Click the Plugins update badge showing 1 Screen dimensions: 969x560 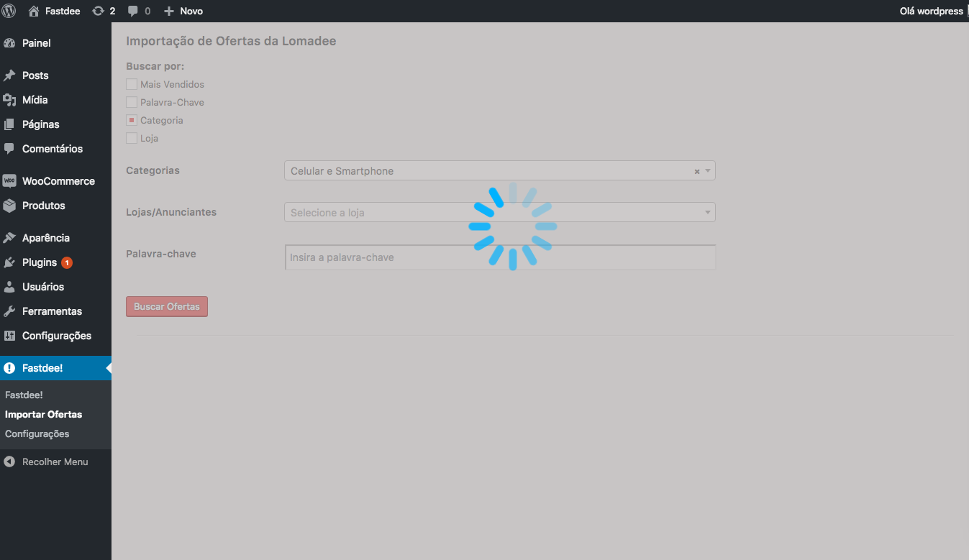click(x=67, y=262)
